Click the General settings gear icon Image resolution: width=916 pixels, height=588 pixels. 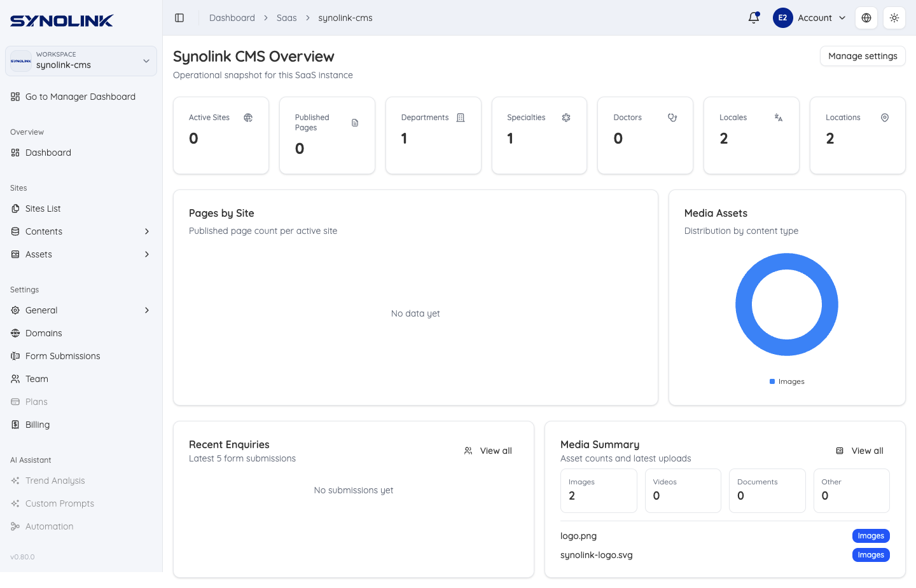click(x=15, y=310)
